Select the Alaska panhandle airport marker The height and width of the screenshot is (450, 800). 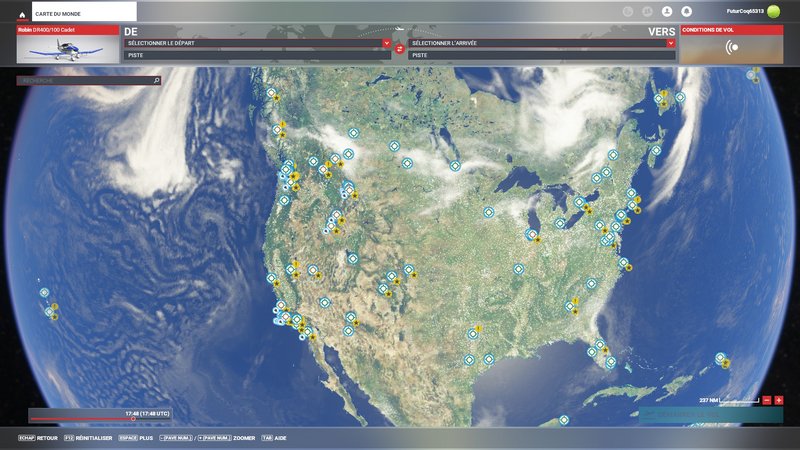pyautogui.click(x=271, y=93)
